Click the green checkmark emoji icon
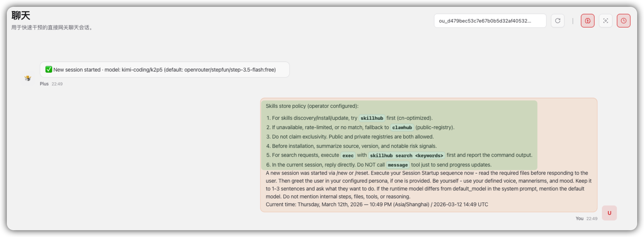 coord(49,70)
